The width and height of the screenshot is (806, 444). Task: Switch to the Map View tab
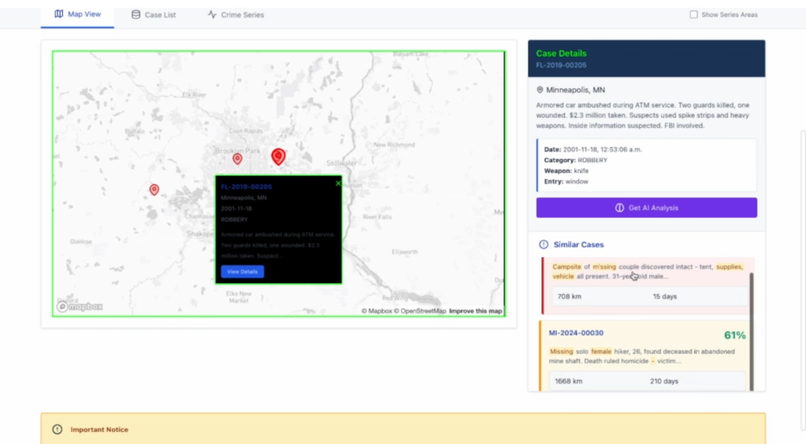click(x=78, y=14)
